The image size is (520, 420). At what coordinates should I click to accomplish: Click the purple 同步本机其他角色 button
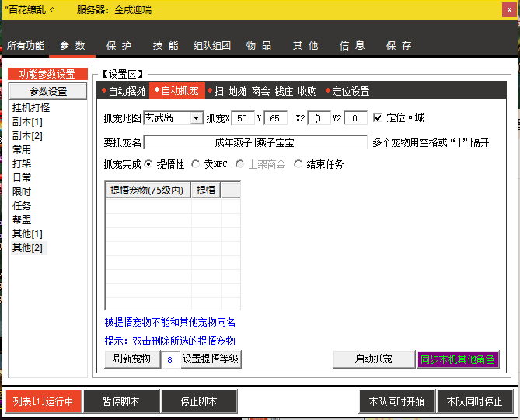pyautogui.click(x=458, y=359)
